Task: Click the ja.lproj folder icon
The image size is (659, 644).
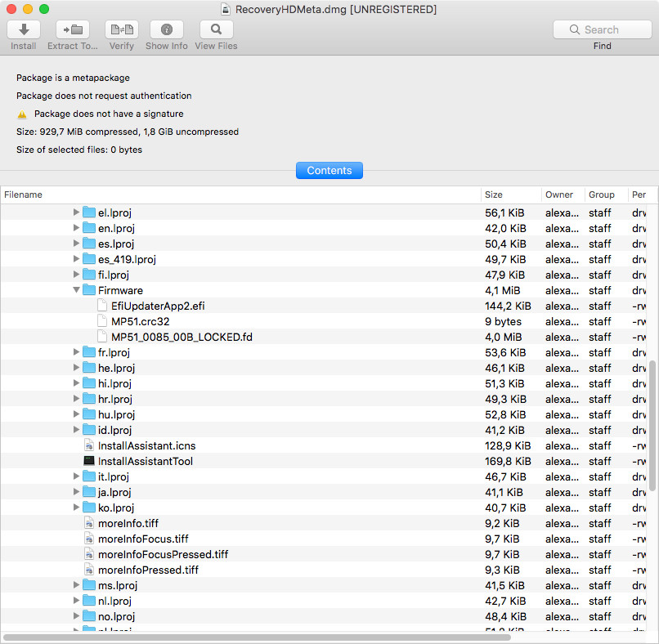Action: coord(89,492)
